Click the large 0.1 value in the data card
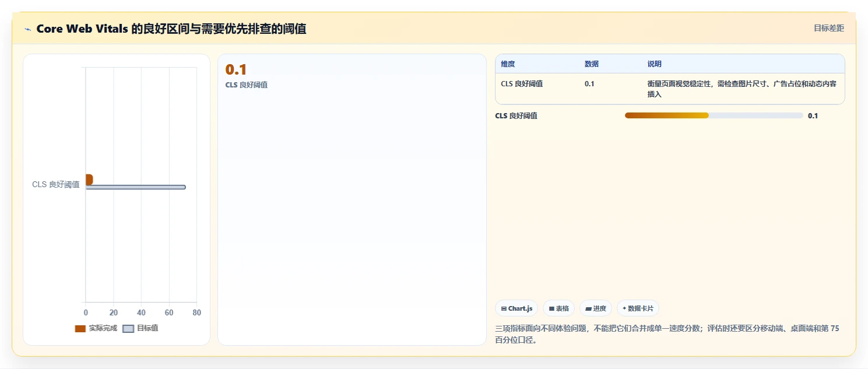Image resolution: width=868 pixels, height=369 pixels. click(236, 69)
